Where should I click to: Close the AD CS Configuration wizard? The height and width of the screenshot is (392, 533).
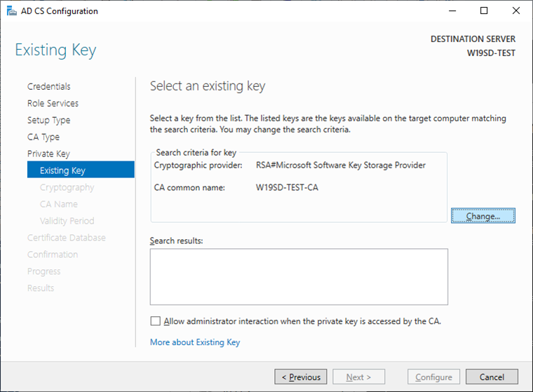click(x=516, y=11)
